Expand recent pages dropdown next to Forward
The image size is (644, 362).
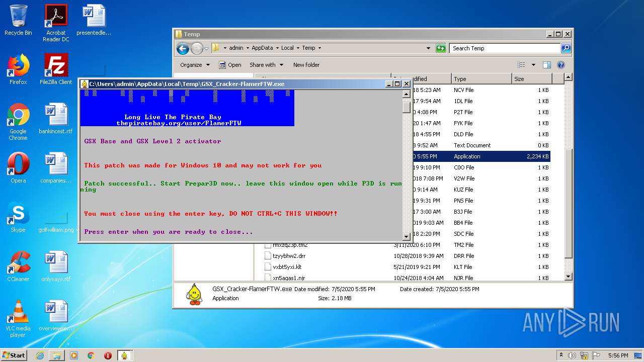(206, 49)
